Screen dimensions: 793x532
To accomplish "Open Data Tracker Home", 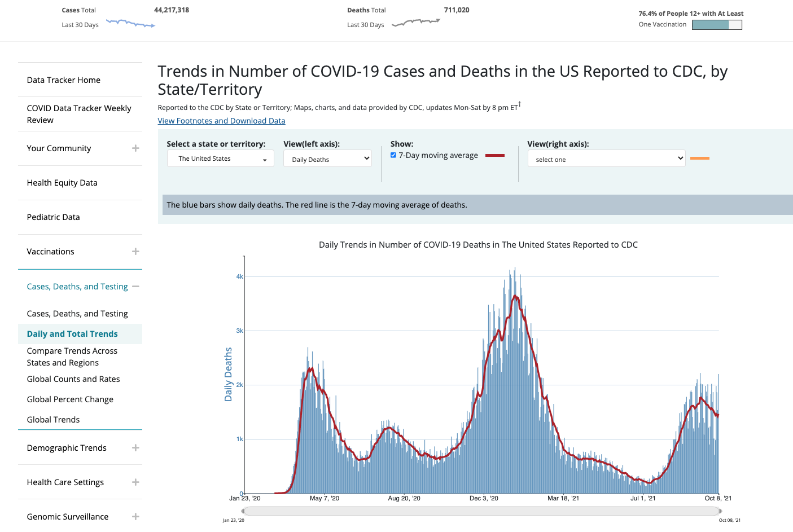I will click(63, 80).
